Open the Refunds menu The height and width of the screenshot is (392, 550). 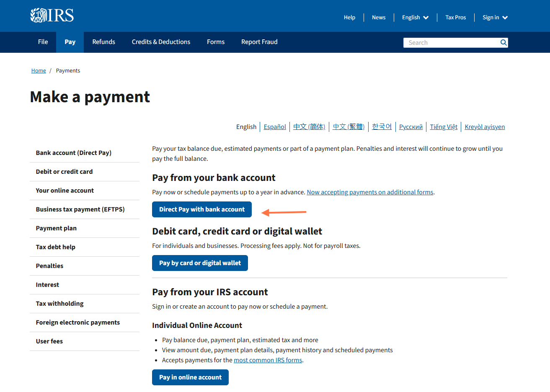(104, 42)
